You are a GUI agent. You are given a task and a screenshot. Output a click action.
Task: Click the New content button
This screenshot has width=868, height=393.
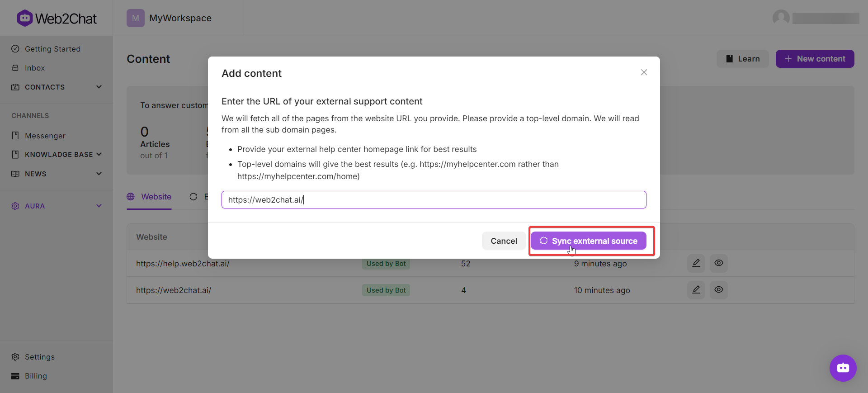point(815,59)
